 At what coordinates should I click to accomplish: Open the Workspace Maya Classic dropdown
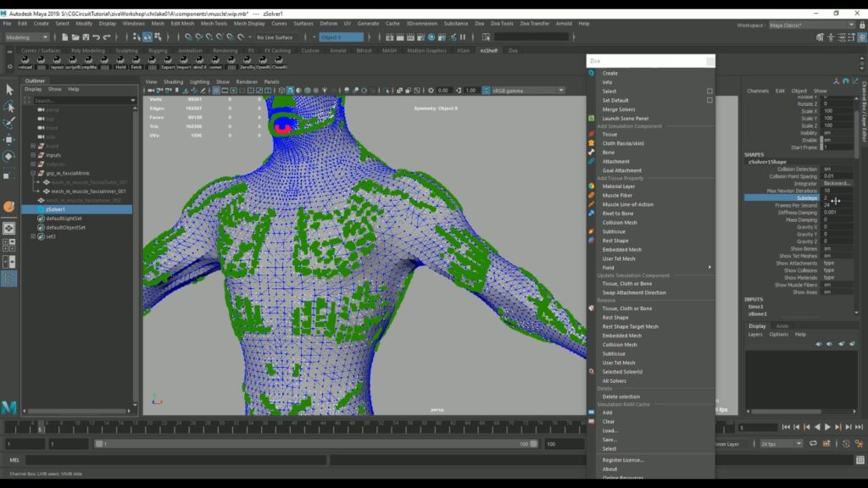pyautogui.click(x=811, y=25)
